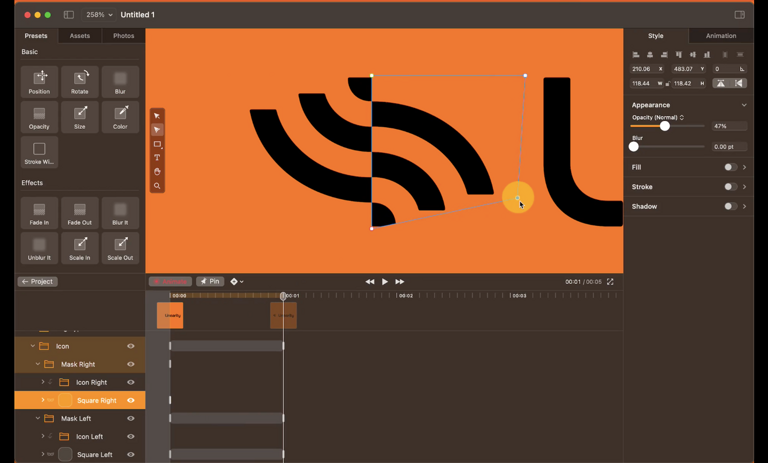Click the Pin button
768x463 pixels.
210,282
